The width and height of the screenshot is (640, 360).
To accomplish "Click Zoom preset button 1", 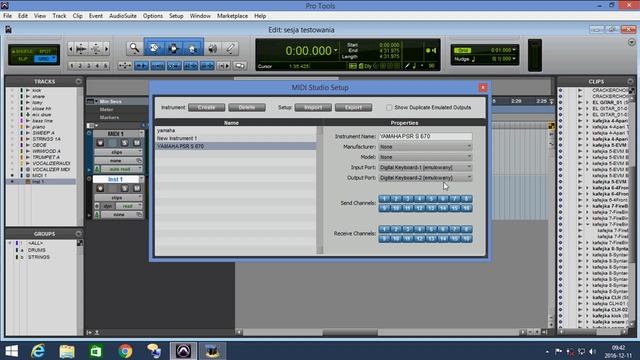I will [72, 65].
